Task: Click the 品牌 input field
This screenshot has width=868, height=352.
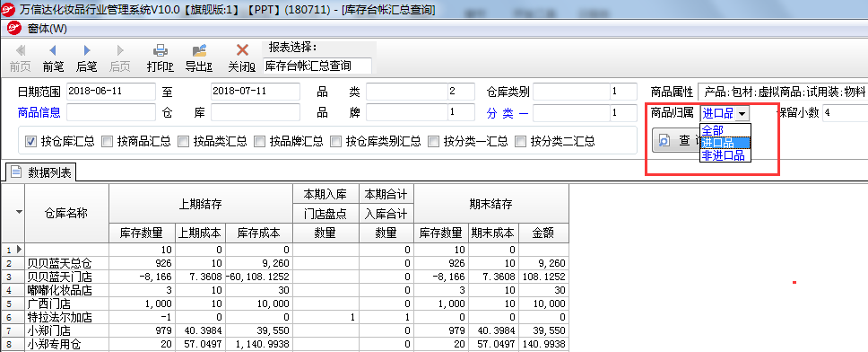Action: pyautogui.click(x=407, y=112)
